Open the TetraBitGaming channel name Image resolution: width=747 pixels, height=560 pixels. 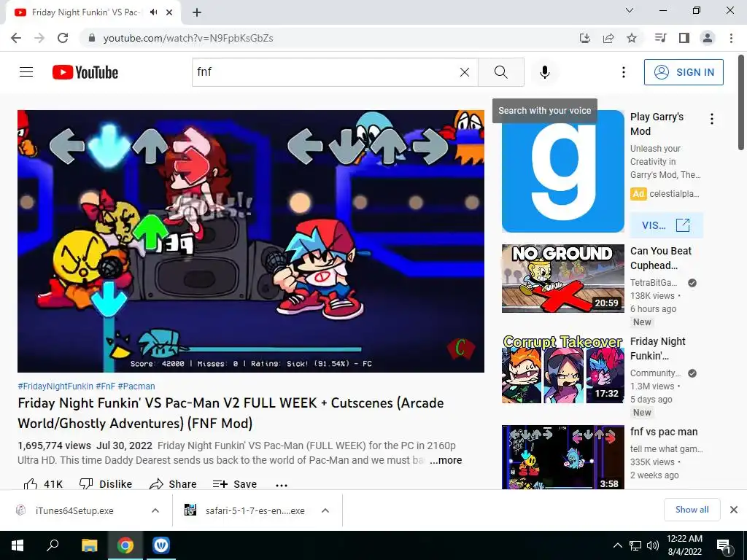[x=653, y=282]
